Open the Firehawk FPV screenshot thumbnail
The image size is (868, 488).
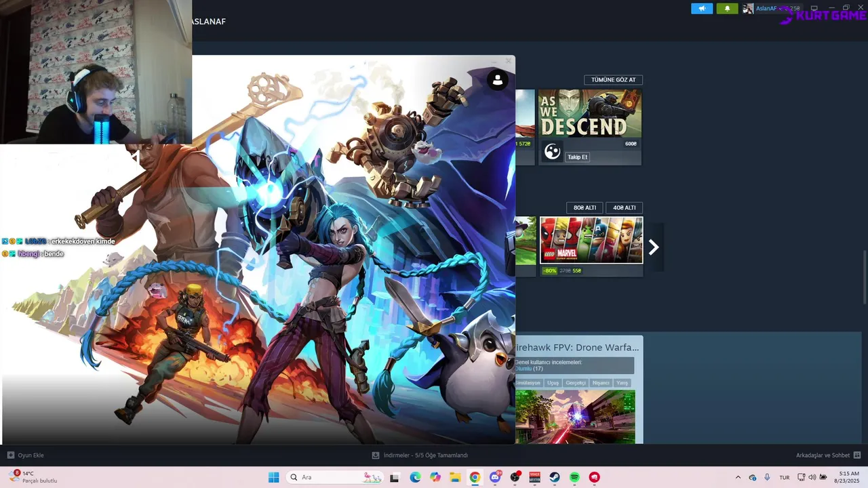[x=575, y=417]
